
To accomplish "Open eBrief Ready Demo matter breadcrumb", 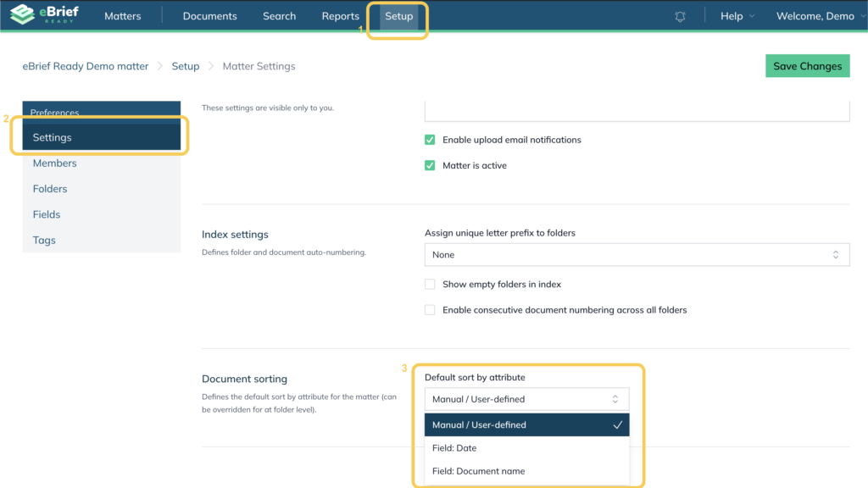I will tap(86, 66).
